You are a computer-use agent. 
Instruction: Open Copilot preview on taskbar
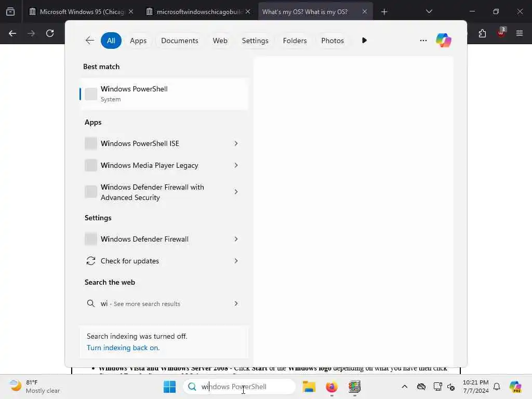coord(515,387)
